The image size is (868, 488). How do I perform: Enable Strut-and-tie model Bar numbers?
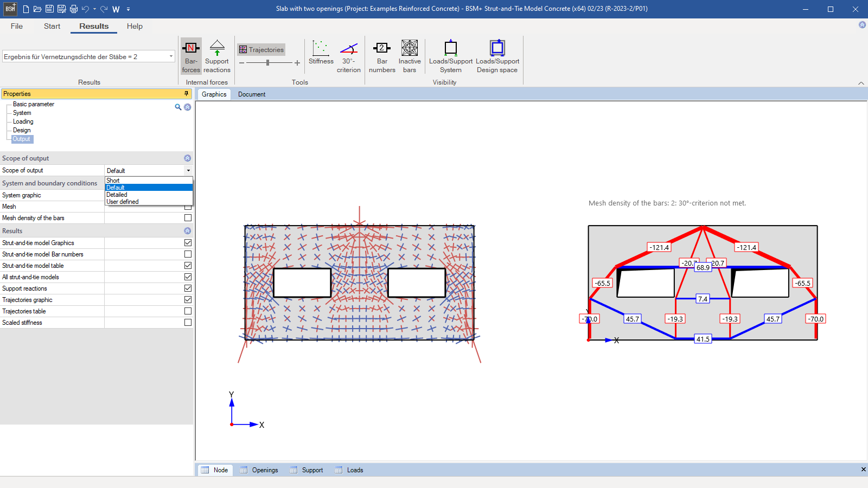[x=188, y=254]
